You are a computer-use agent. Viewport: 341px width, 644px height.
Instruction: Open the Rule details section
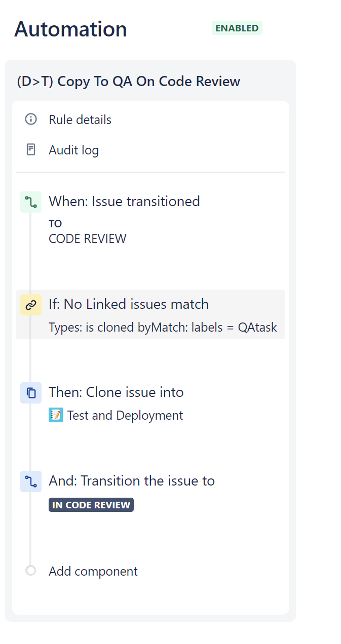pos(80,119)
